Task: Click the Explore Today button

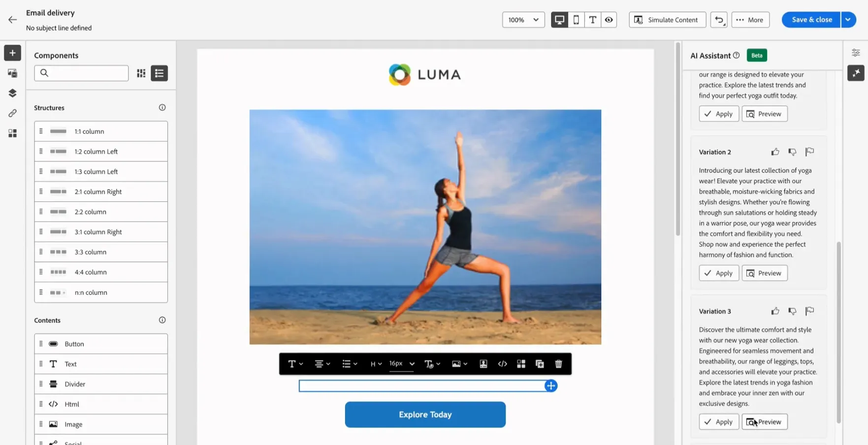Action: tap(425, 414)
